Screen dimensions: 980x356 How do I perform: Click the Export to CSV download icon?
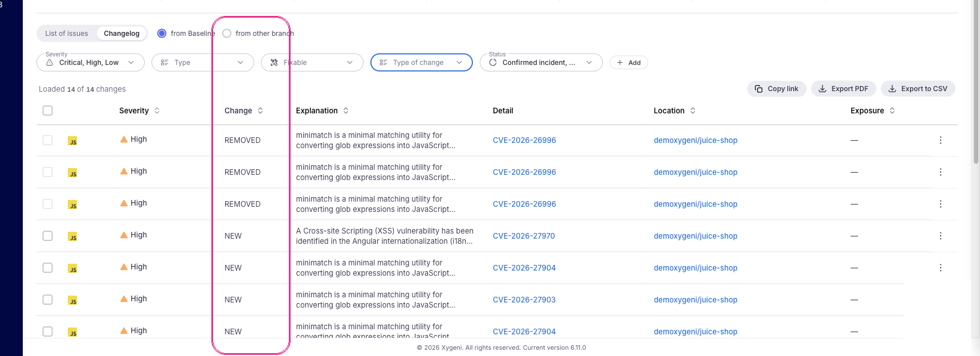(892, 89)
